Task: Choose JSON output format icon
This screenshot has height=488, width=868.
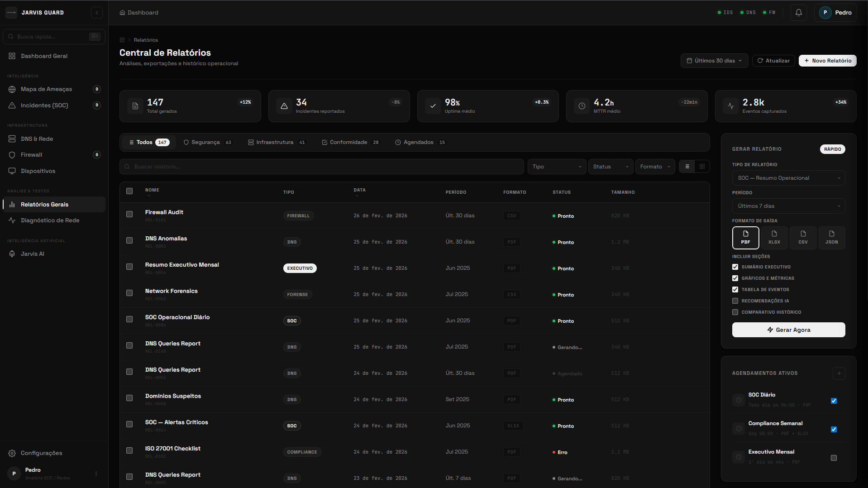Action: click(x=831, y=238)
